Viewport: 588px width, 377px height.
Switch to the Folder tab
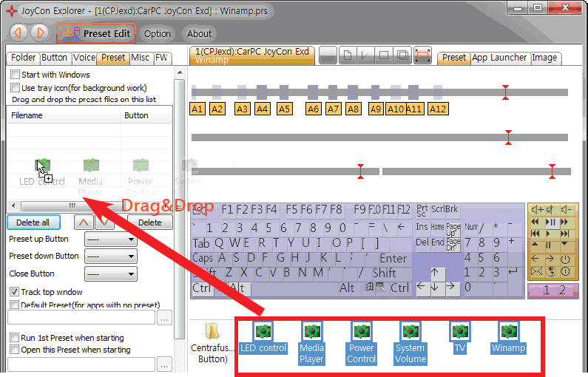point(23,58)
